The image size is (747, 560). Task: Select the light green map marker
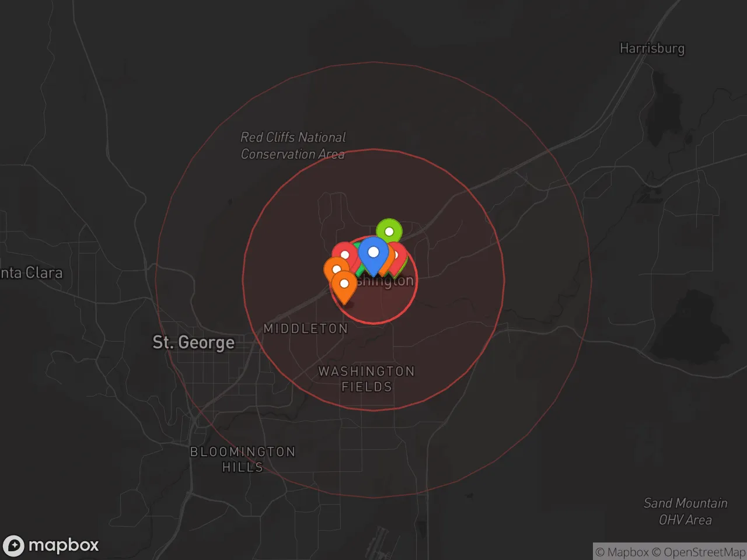(389, 231)
